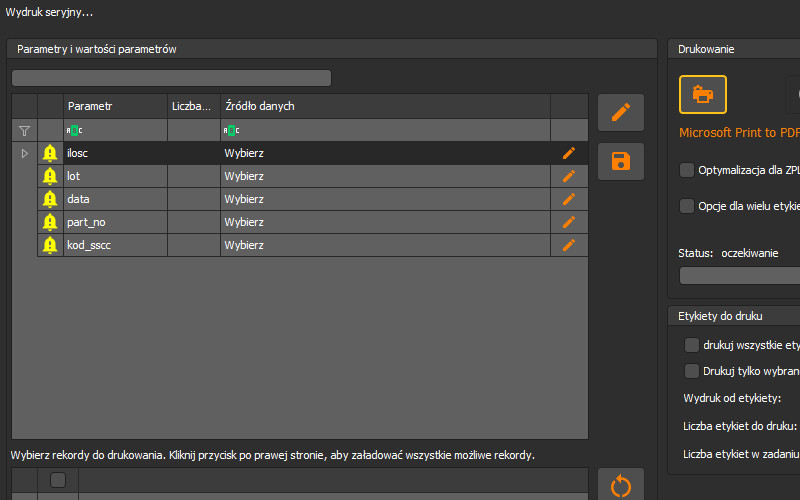Click the Wydruk seryjny... window title
800x500 pixels.
(x=49, y=12)
